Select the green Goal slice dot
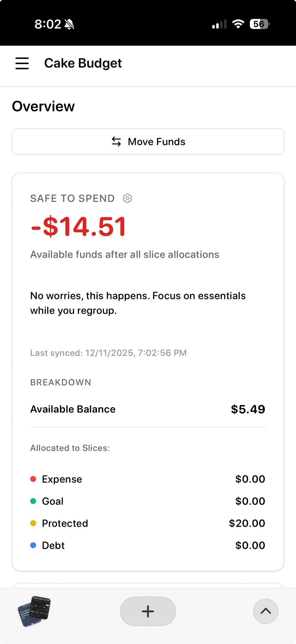 pos(33,501)
